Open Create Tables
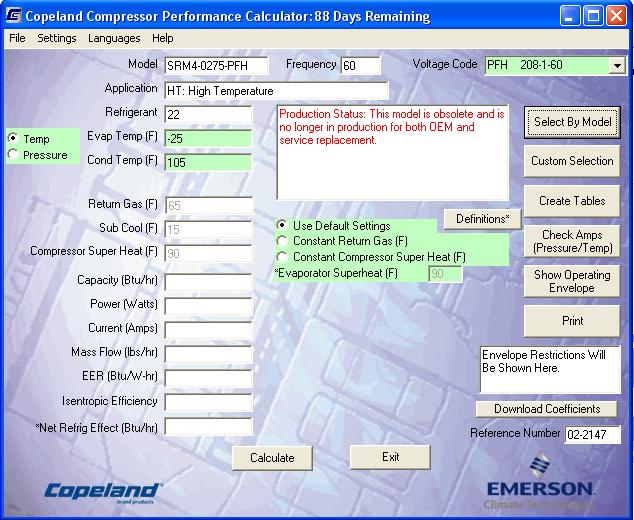 coord(572,201)
